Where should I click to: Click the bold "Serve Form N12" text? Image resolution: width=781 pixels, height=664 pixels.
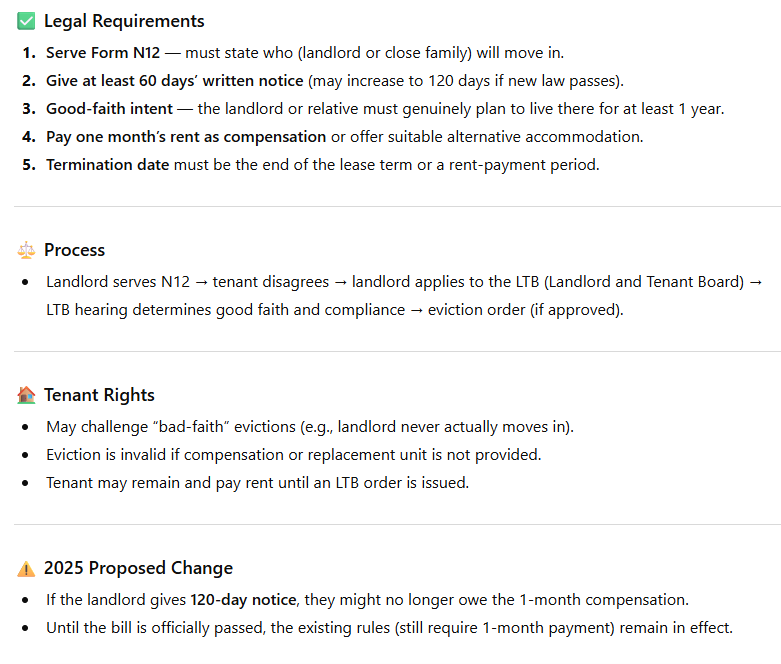[x=103, y=52]
